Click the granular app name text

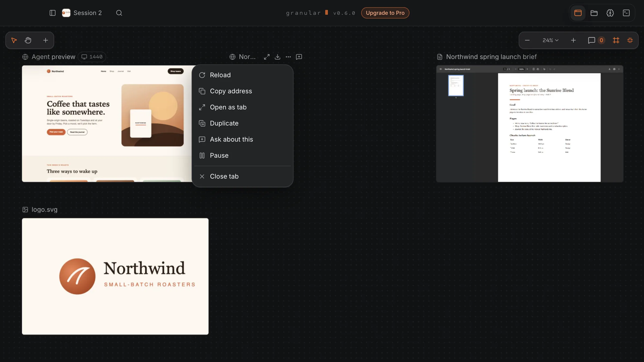303,13
